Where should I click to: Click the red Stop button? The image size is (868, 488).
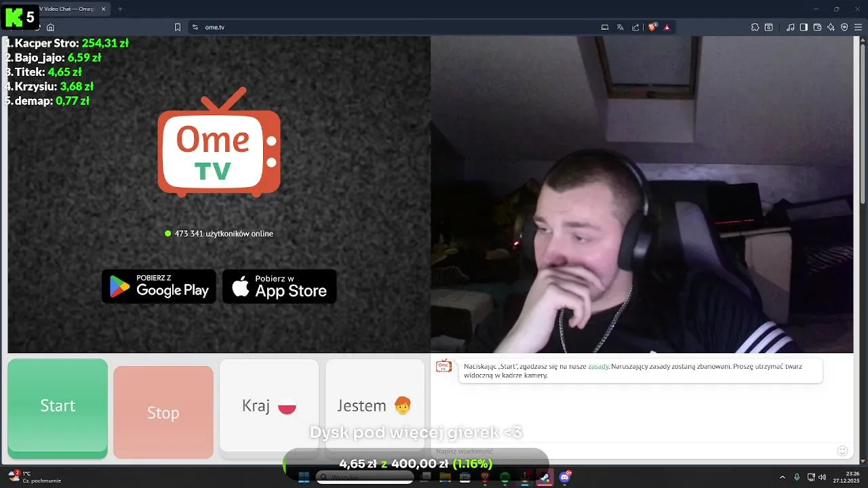click(163, 412)
